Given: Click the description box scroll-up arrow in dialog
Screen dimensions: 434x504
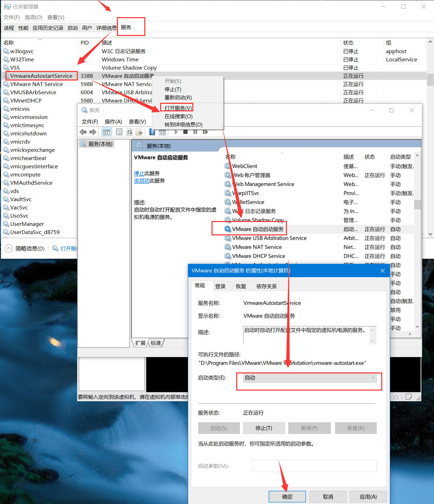Looking at the screenshot, I should pyautogui.click(x=373, y=330).
